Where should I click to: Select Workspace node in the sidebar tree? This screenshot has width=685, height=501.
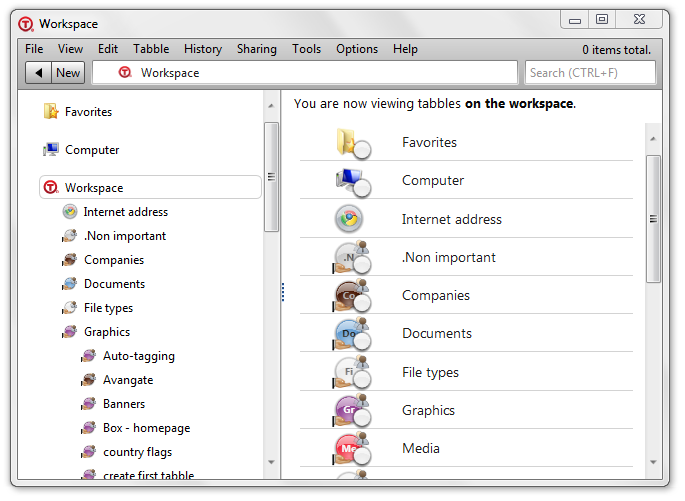(x=94, y=188)
